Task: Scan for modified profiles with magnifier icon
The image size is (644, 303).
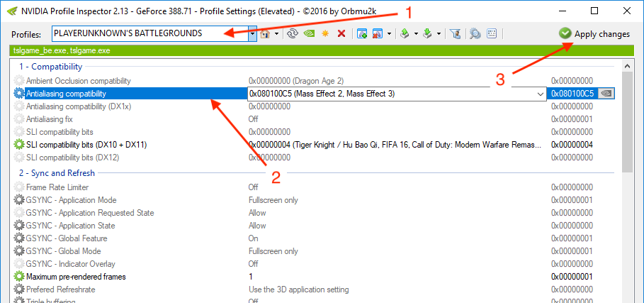Action: tap(475, 34)
